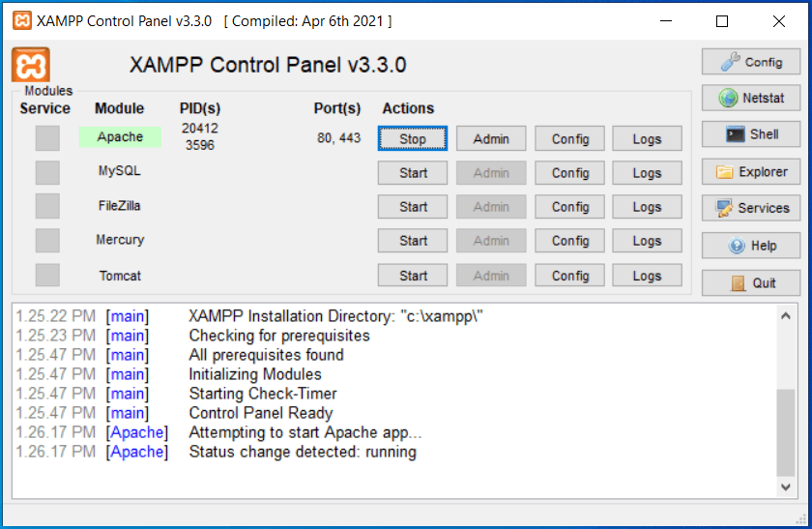Click the FileZilla module label
The width and height of the screenshot is (812, 529).
tap(120, 206)
